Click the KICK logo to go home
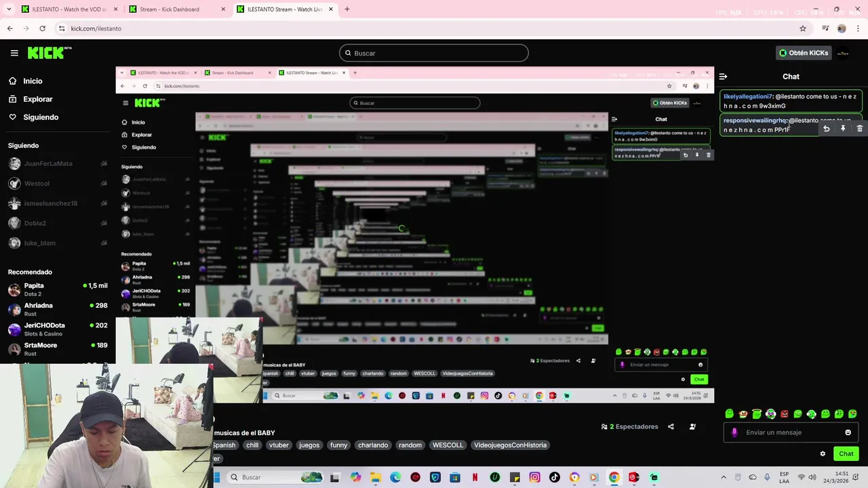The image size is (868, 488). (x=49, y=53)
